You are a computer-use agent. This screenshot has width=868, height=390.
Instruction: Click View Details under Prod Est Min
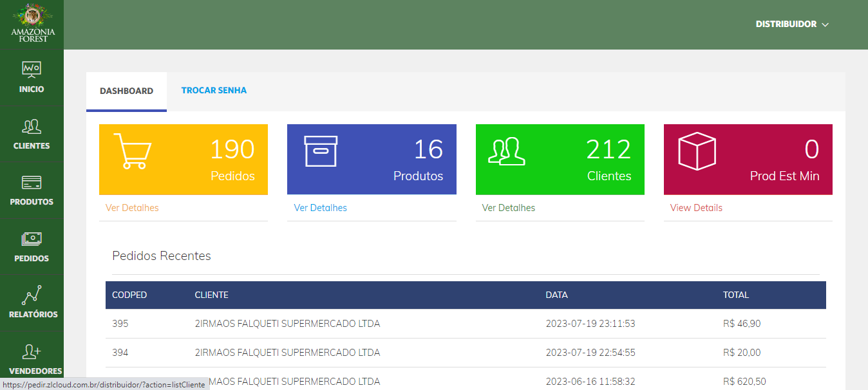(x=695, y=207)
